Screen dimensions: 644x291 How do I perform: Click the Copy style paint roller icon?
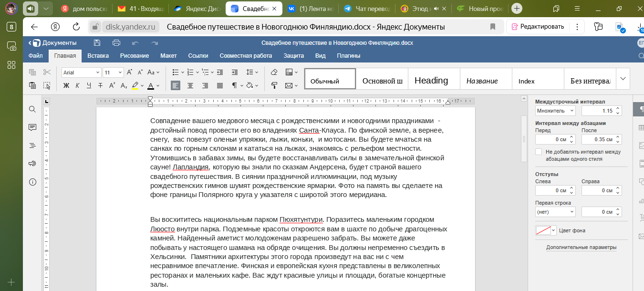[x=274, y=86]
